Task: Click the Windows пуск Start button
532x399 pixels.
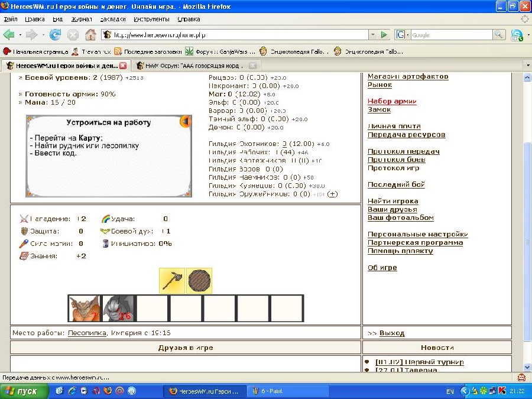Action: click(24, 391)
